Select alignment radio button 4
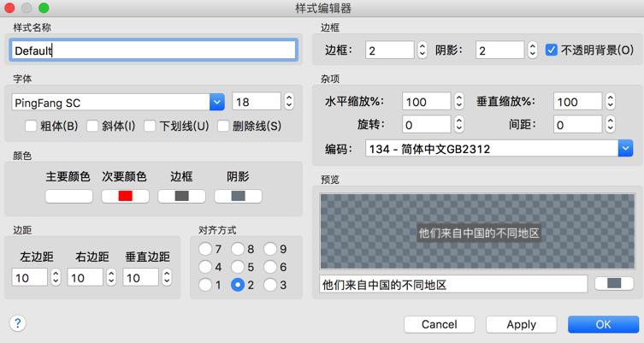 tap(205, 267)
